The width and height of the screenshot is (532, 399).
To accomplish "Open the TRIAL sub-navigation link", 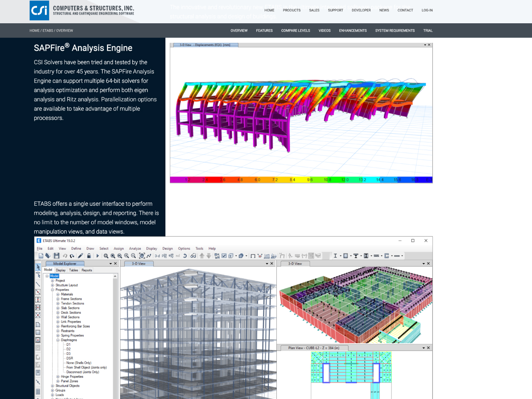I will (428, 31).
